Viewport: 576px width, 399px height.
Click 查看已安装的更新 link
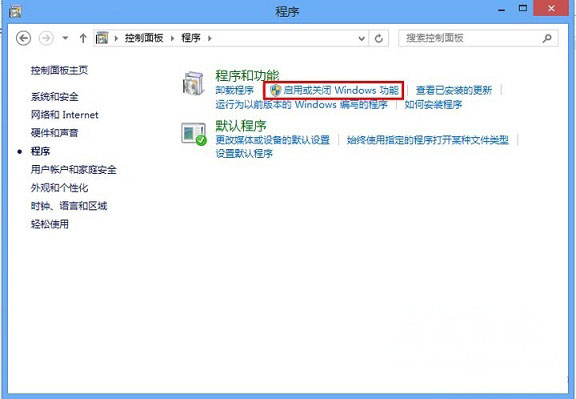click(x=454, y=90)
